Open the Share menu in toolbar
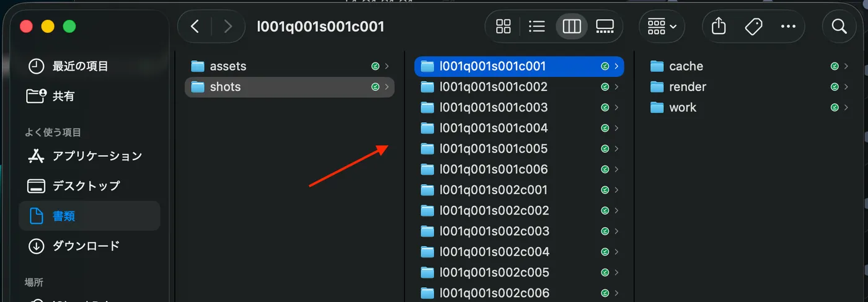 [x=719, y=26]
